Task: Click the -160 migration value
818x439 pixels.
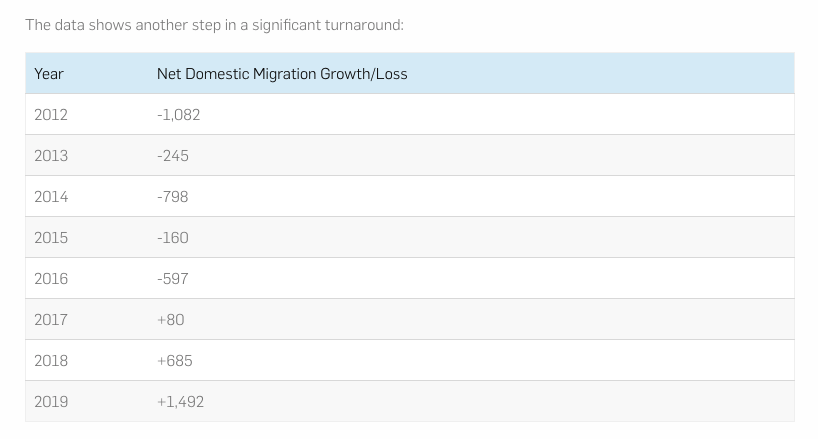Action: (173, 238)
